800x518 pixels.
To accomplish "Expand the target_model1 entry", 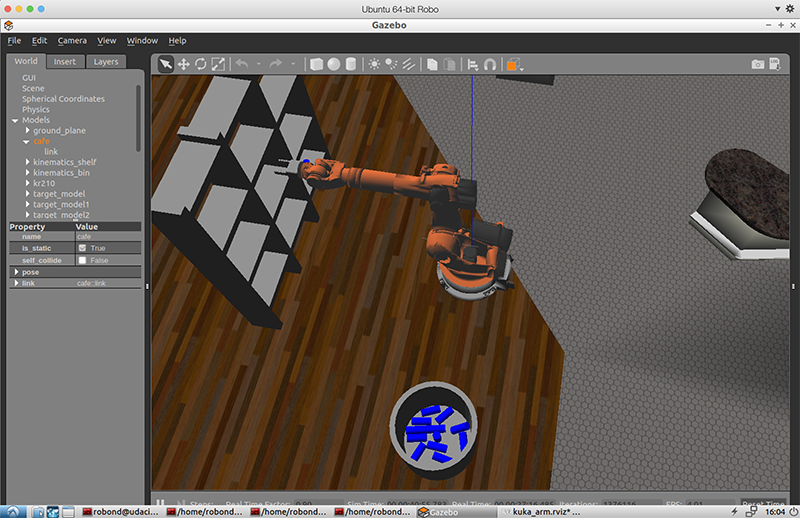I will click(28, 205).
